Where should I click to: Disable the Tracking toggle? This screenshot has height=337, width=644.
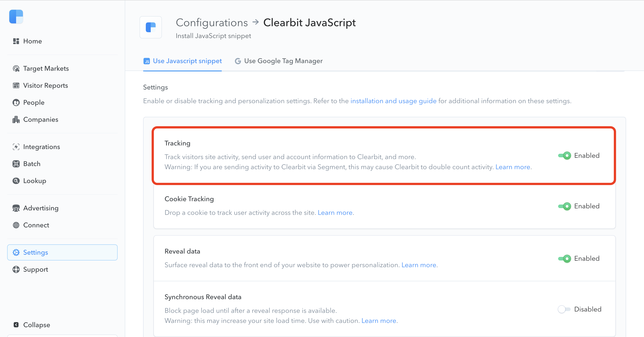coord(564,155)
